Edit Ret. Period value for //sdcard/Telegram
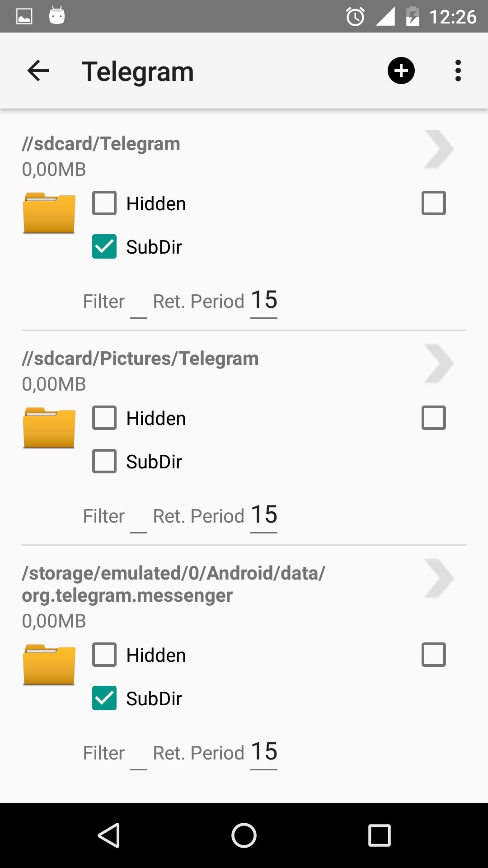 pos(264,301)
